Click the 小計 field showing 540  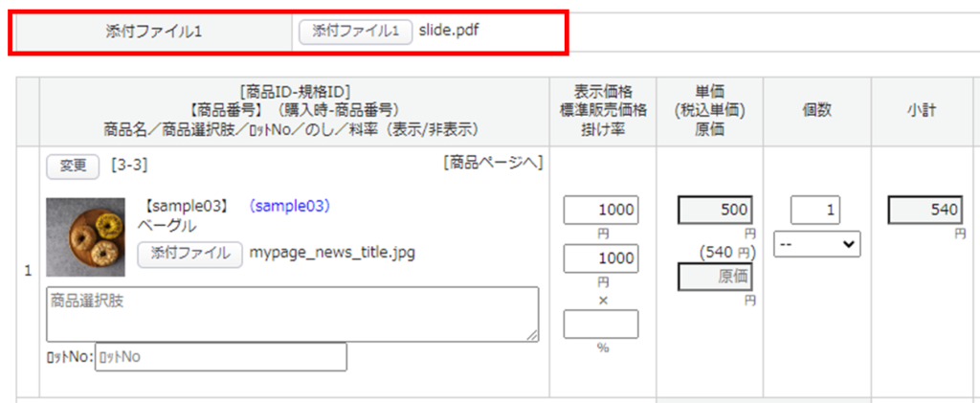[x=925, y=211]
